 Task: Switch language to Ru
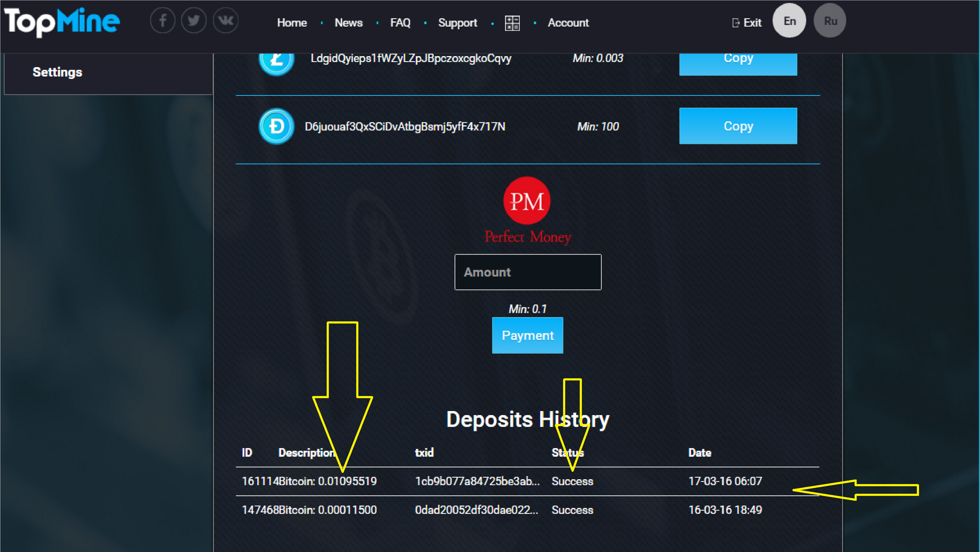(830, 20)
